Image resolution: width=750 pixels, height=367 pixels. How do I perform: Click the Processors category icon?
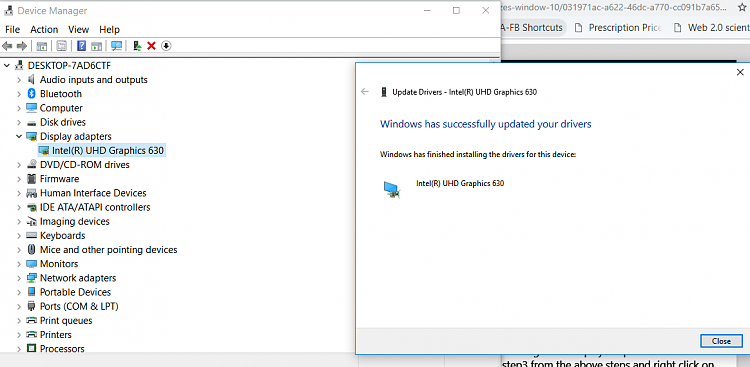click(32, 349)
